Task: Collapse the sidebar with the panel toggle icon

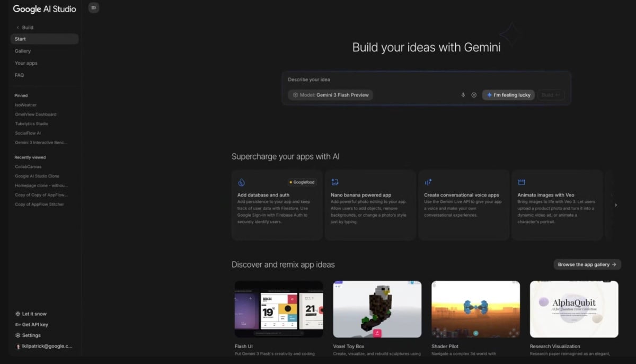Action: coord(94,7)
